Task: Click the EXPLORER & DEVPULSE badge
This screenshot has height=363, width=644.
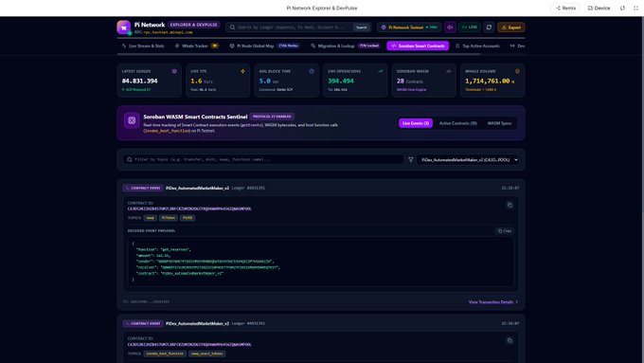Action: (193, 25)
